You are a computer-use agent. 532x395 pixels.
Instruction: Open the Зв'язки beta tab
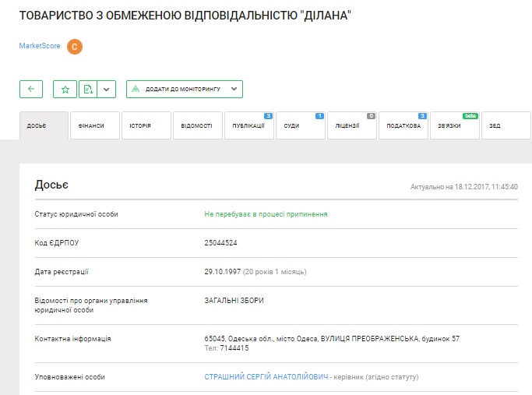click(x=454, y=125)
